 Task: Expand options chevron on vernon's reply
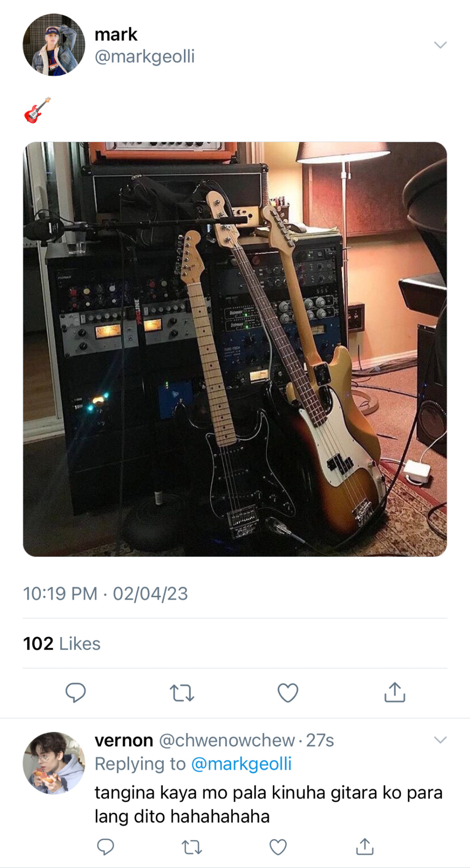pyautogui.click(x=440, y=740)
